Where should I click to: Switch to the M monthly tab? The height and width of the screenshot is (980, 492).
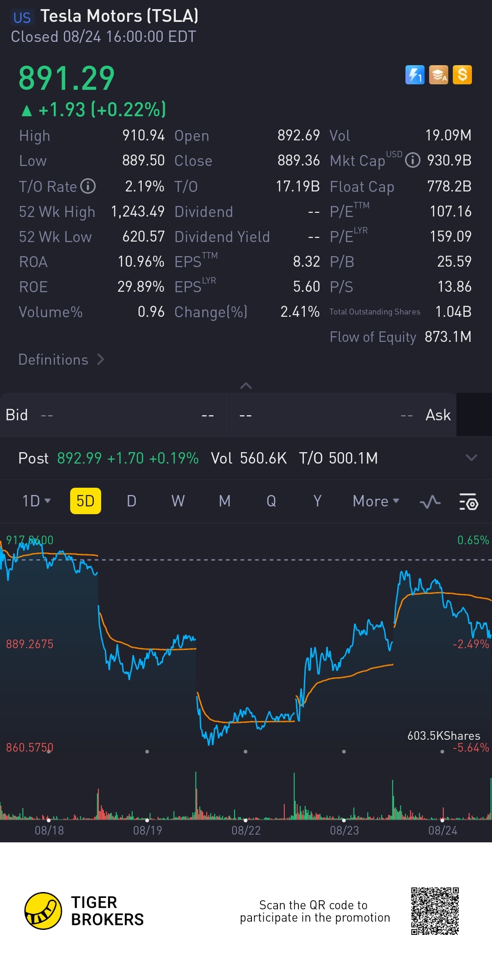pos(225,501)
